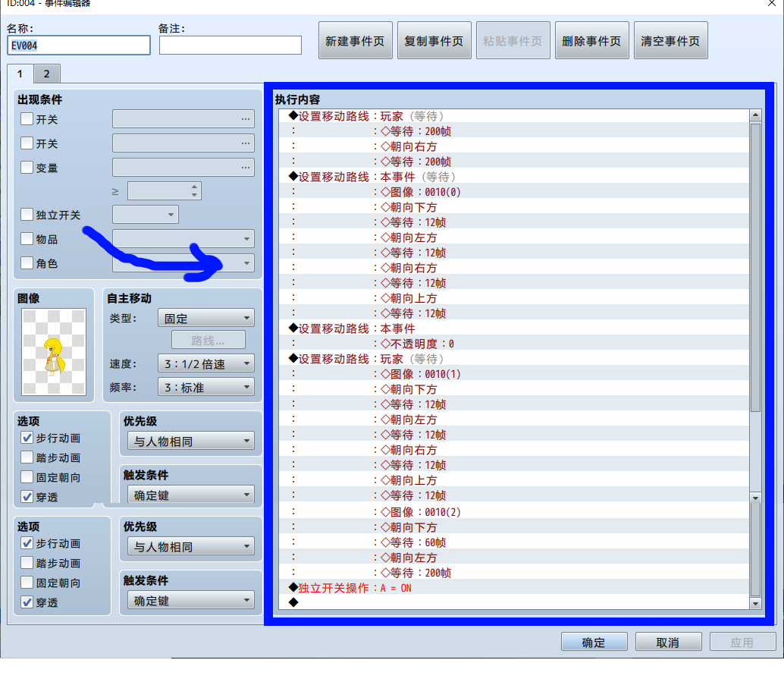The height and width of the screenshot is (682, 784).
Task: Click the blonde character image thumbnail
Action: (x=54, y=352)
